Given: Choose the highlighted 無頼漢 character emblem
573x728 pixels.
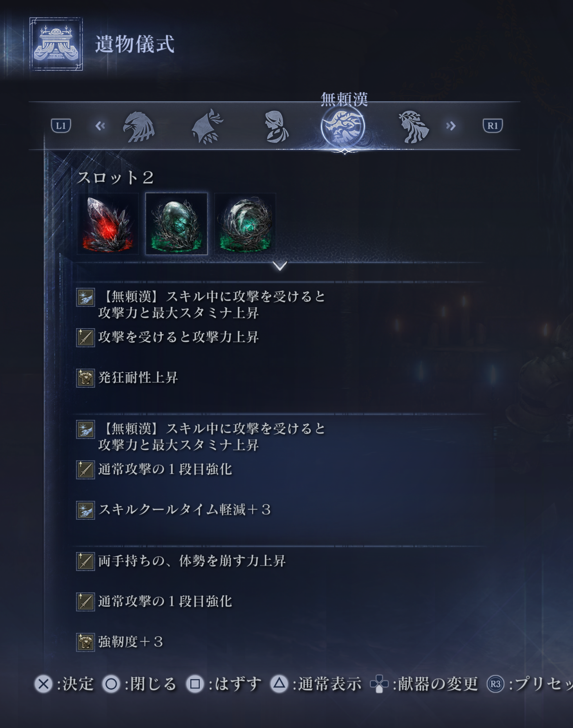Looking at the screenshot, I should pos(343,127).
